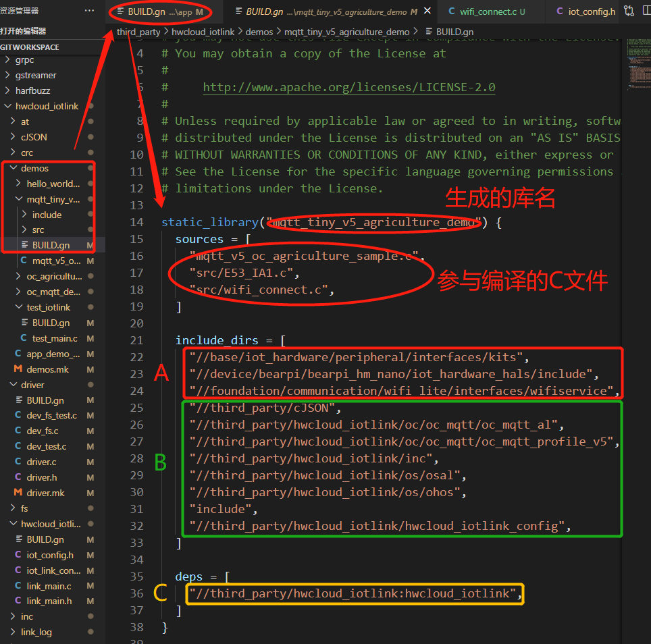Select BUILD.gn under mqtt_tiny_v folder
Image resolution: width=651 pixels, height=644 pixels.
point(52,245)
